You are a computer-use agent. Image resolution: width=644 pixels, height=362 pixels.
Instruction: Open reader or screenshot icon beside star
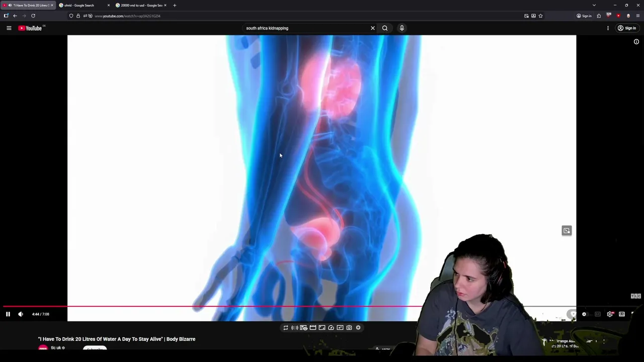(533, 16)
